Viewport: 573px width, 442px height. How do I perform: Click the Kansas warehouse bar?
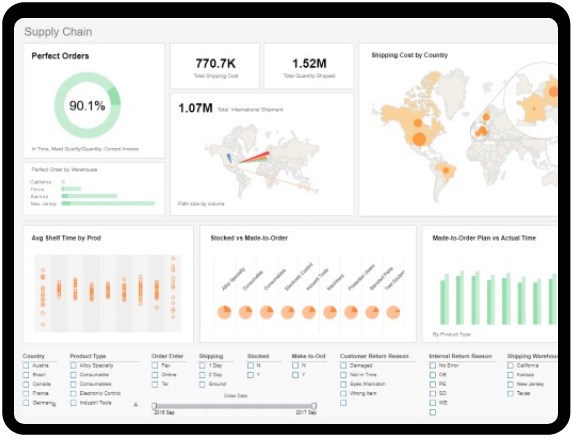point(90,196)
